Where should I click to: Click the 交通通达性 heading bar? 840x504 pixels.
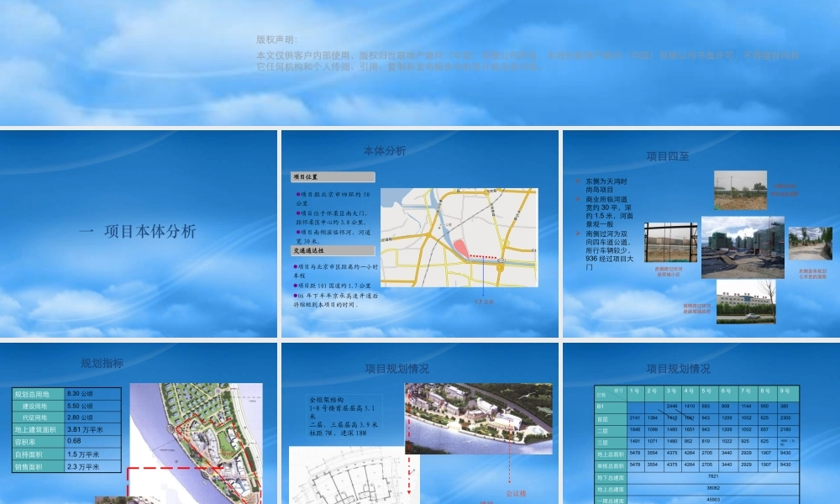(x=333, y=250)
